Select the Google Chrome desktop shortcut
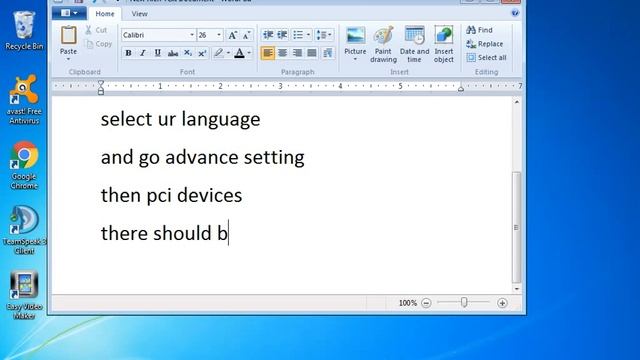Screen dimensions: 640x360 24,165
